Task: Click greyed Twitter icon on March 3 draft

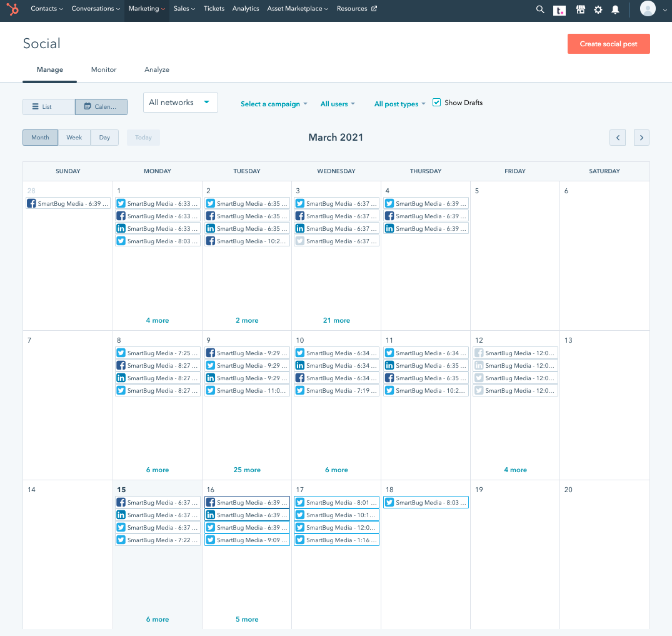Action: [x=300, y=241]
